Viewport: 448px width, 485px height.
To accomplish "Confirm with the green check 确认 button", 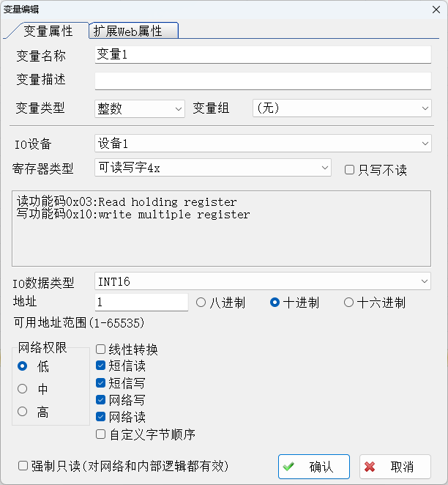I will 314,467.
